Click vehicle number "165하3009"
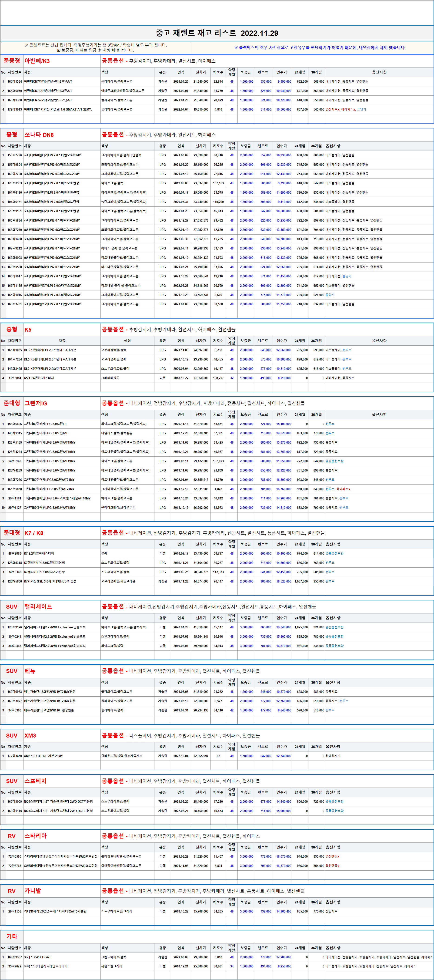The width and height of the screenshot is (434, 980). (14, 802)
